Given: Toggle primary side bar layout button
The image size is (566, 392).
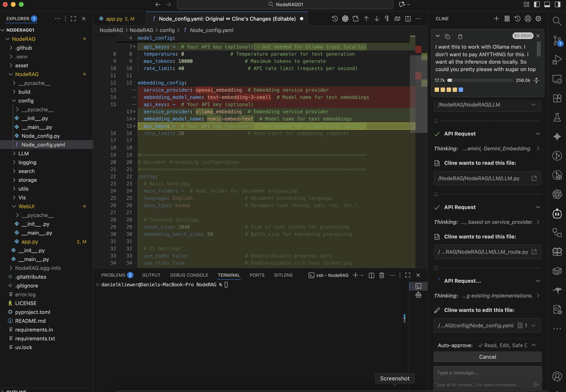Looking at the screenshot, I should pyautogui.click(x=537, y=4).
